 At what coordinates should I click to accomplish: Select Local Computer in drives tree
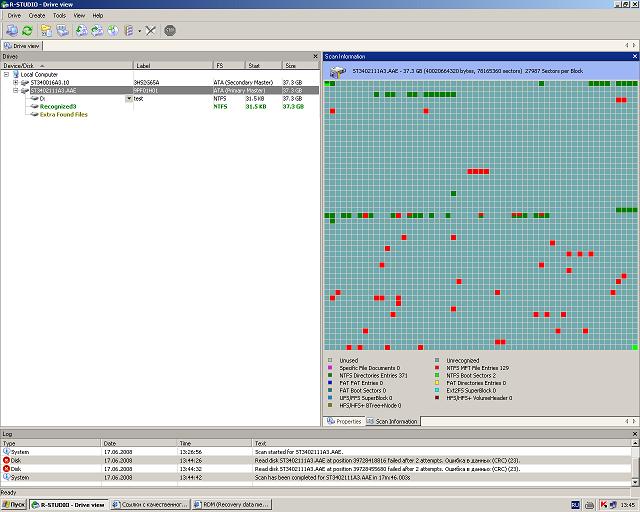click(x=39, y=74)
